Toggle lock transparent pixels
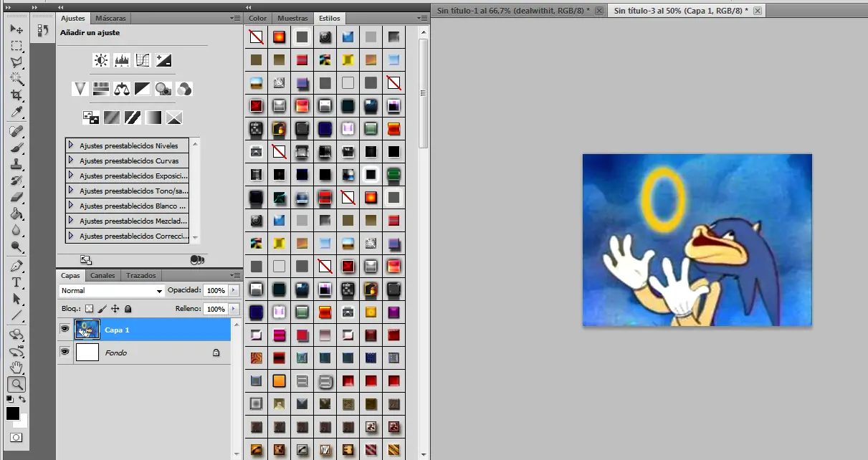 [90, 309]
